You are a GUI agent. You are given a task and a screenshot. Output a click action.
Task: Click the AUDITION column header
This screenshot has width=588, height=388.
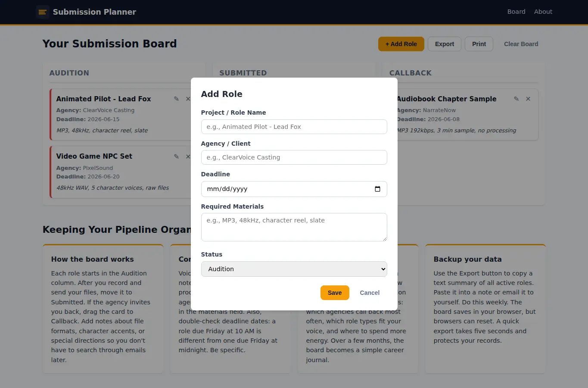69,73
